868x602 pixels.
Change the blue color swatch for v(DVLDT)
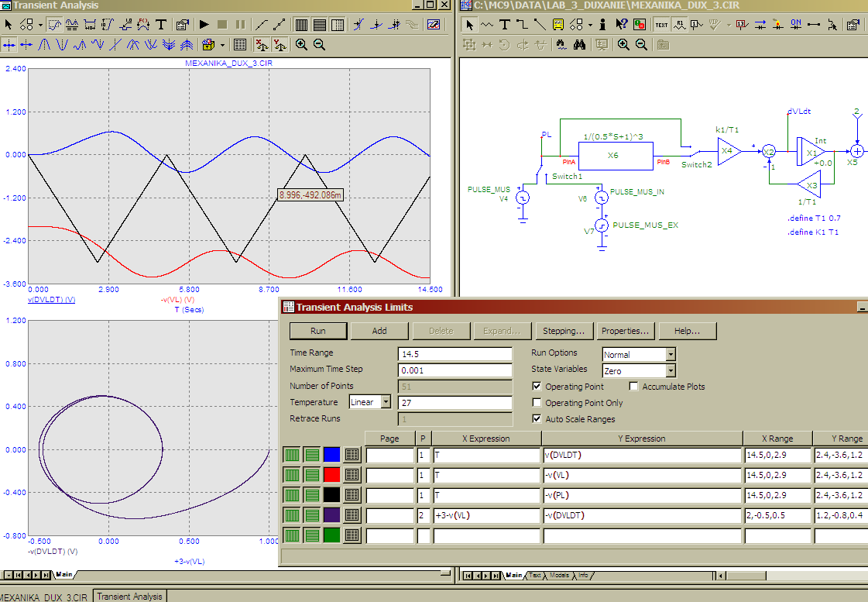331,455
